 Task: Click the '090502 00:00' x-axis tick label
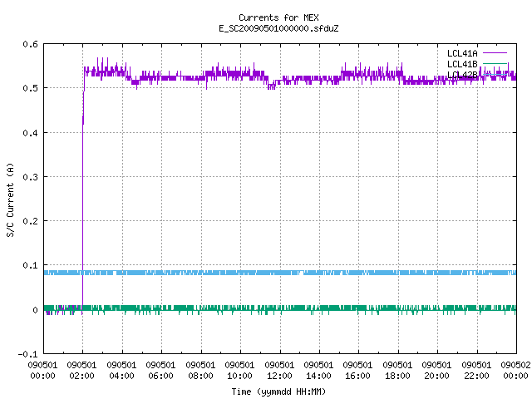515,371
